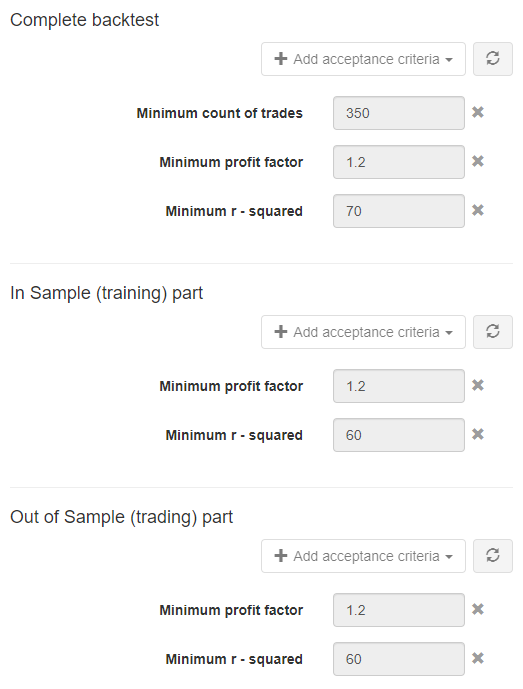
Task: Remove In Sample Minimum profit factor criterion
Action: (478, 385)
